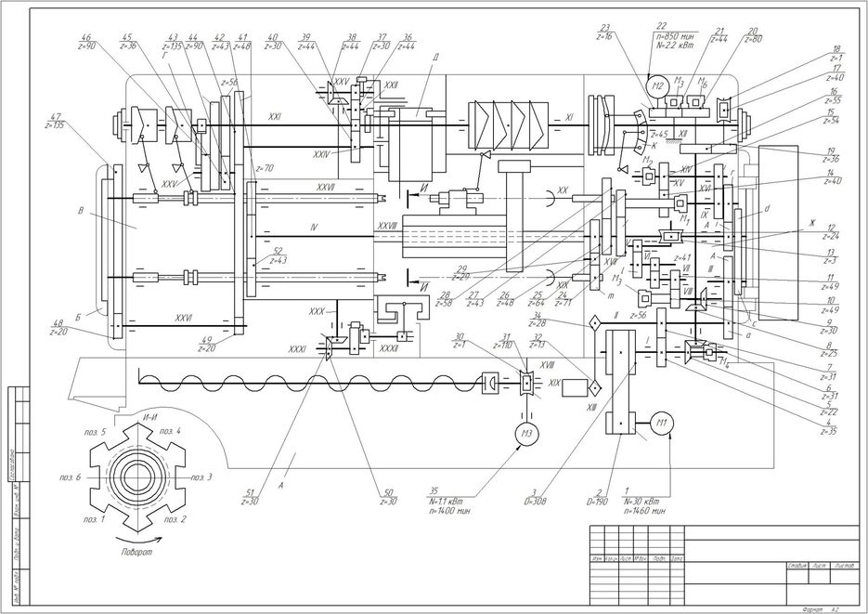Click the "XXXII" shaft label

390,349
